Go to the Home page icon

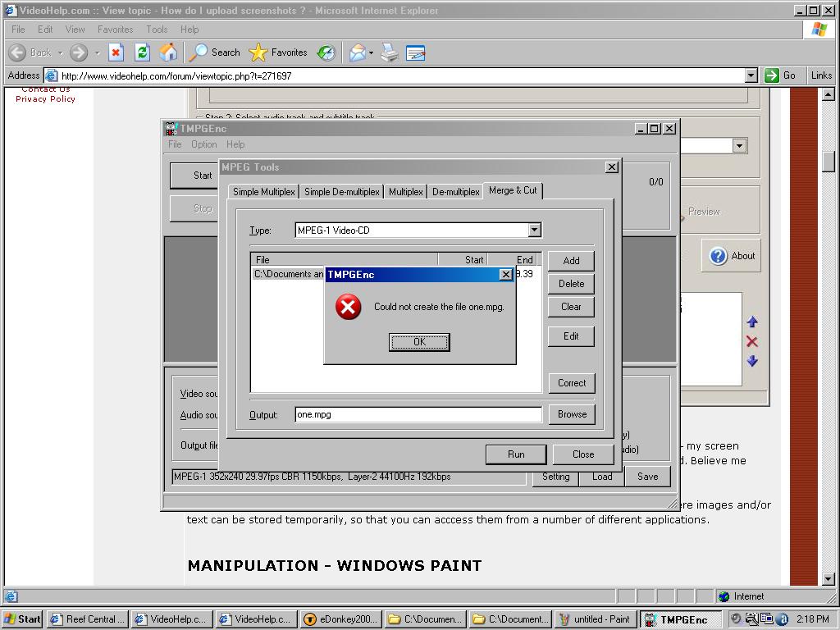pos(168,52)
